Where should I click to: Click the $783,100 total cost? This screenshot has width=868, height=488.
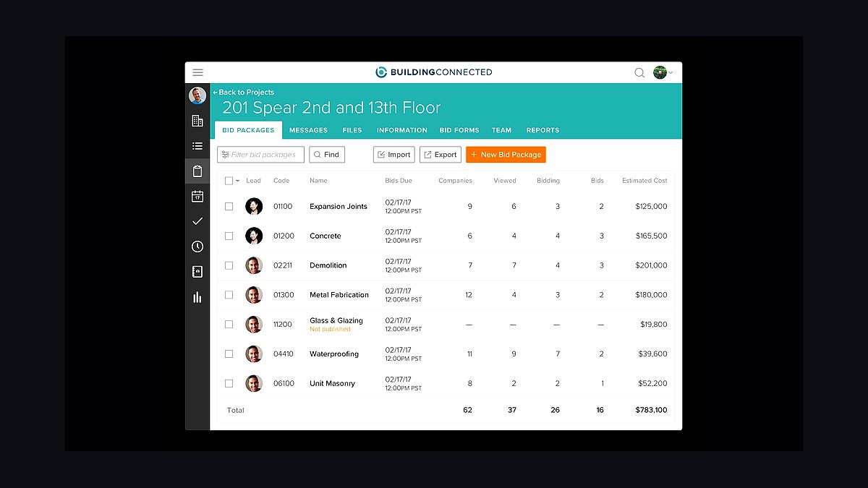[651, 410]
